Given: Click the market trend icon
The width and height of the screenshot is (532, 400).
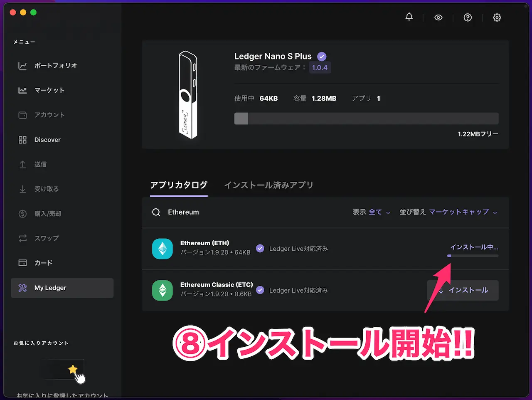Looking at the screenshot, I should click(x=22, y=90).
